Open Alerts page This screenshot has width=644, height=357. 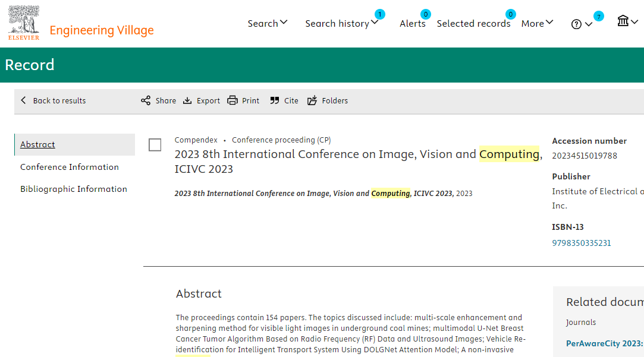click(x=412, y=23)
